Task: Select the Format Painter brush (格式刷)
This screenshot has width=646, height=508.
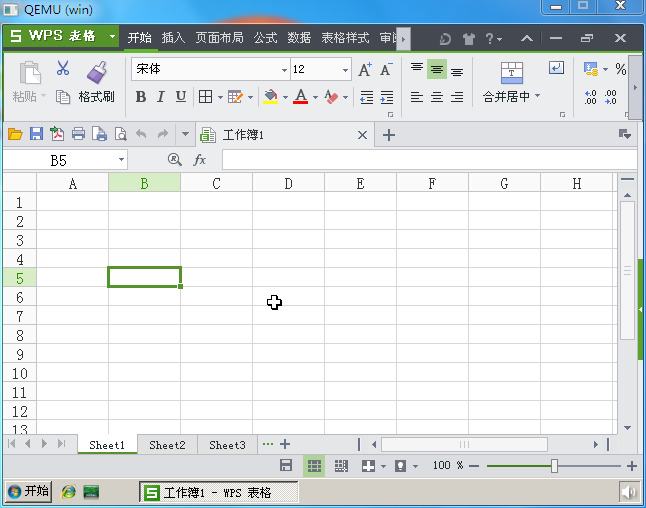Action: 97,73
